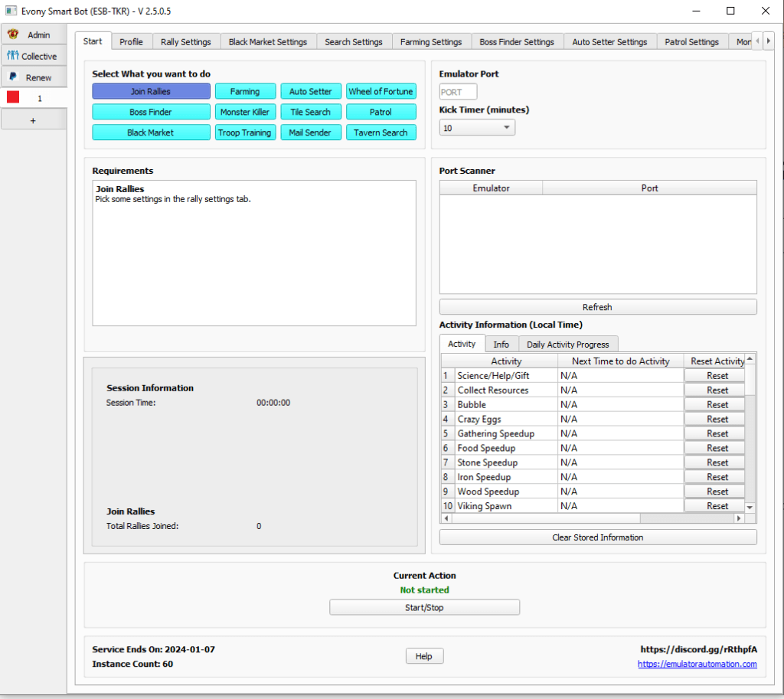Click the Requirements text box
The height and width of the screenshot is (699, 784).
point(254,253)
